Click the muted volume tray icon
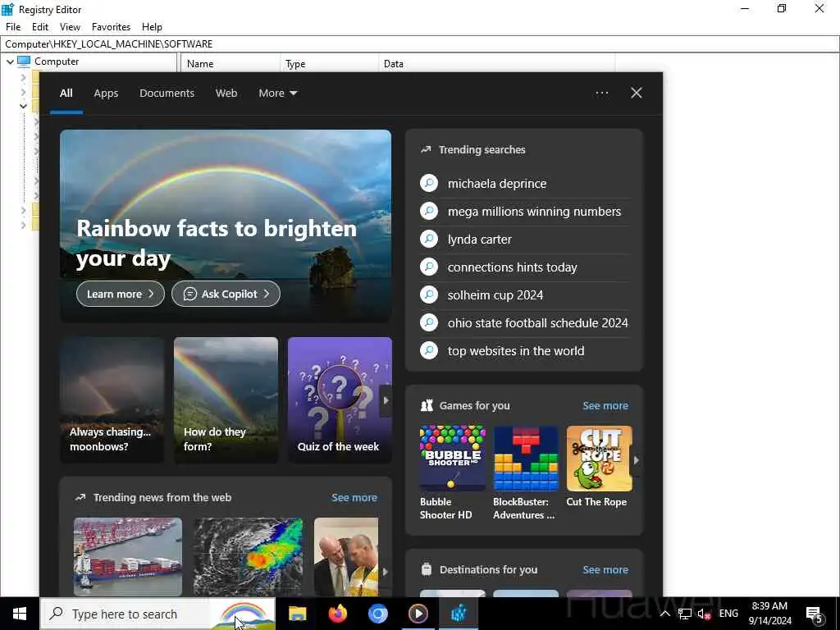This screenshot has width=840, height=630. click(704, 614)
